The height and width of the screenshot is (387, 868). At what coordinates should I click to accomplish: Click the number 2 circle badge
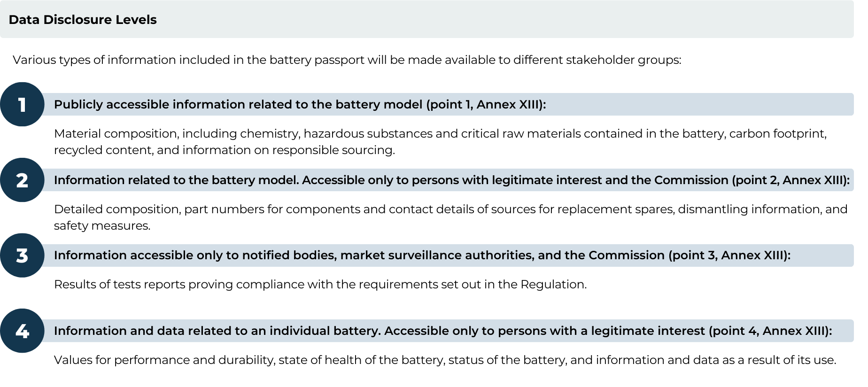click(x=22, y=180)
